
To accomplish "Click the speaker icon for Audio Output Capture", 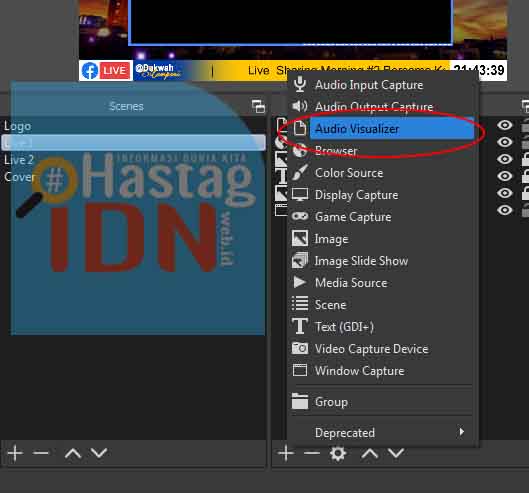I will (x=300, y=106).
